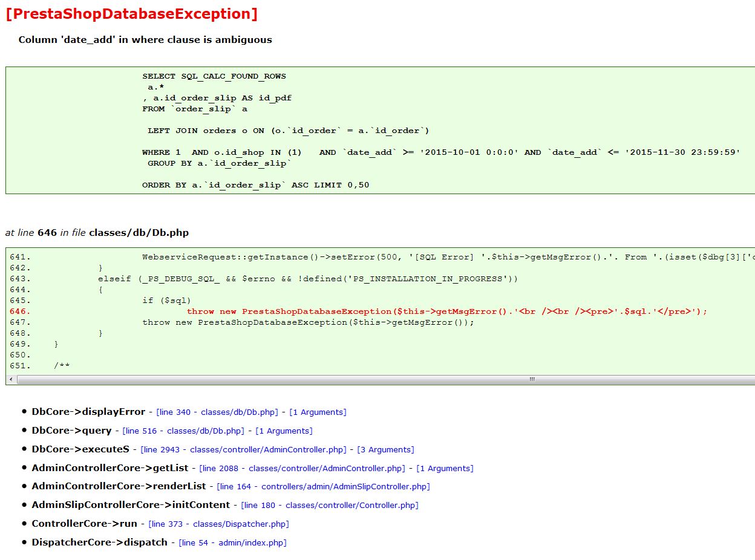
Task: Click the "Column 'date_add' in where clause is ambiguous" message
Action: coord(145,40)
